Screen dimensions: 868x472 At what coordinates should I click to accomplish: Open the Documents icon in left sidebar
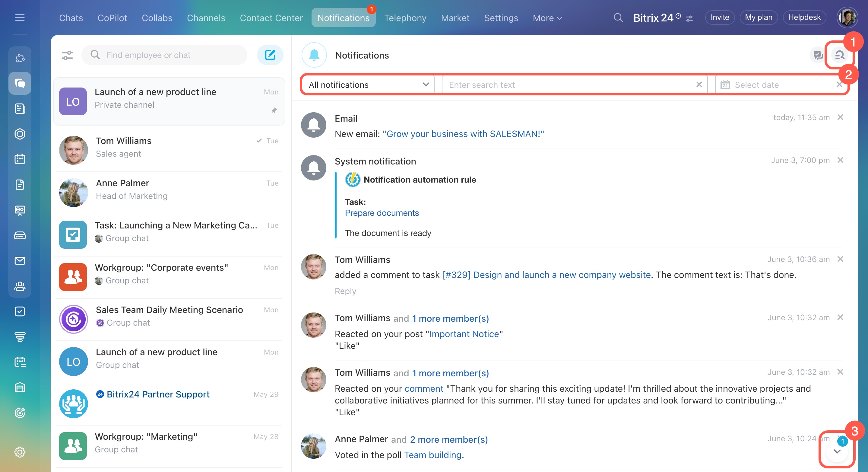click(x=20, y=185)
